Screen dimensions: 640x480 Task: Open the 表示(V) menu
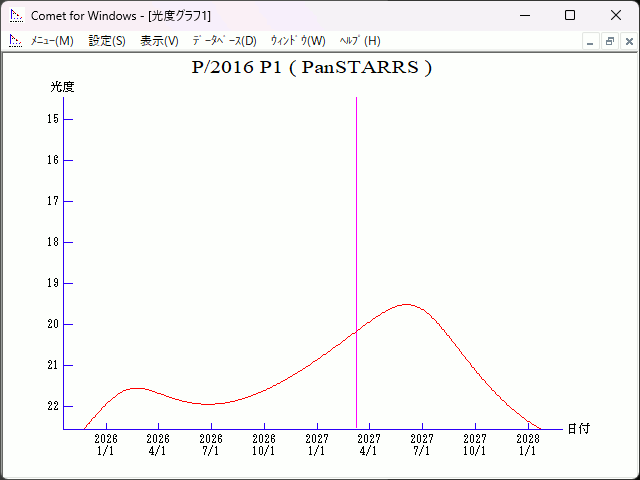point(160,41)
